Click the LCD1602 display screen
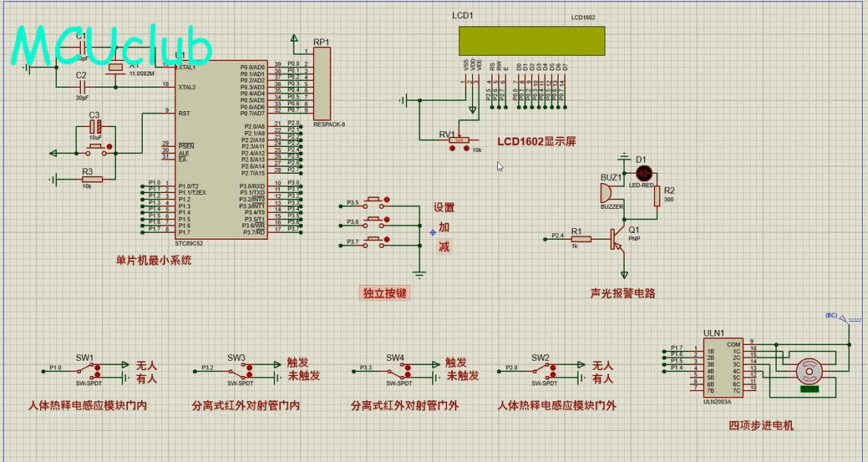The width and height of the screenshot is (868, 462). [x=530, y=38]
